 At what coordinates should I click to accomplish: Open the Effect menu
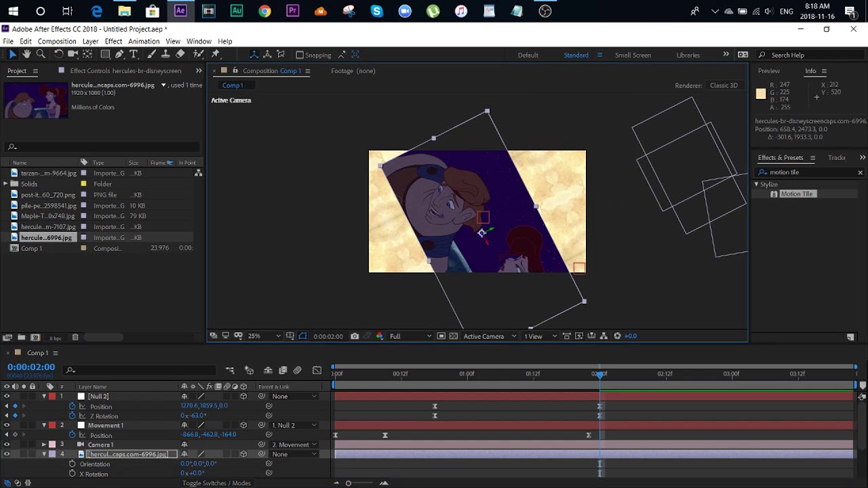click(x=113, y=41)
